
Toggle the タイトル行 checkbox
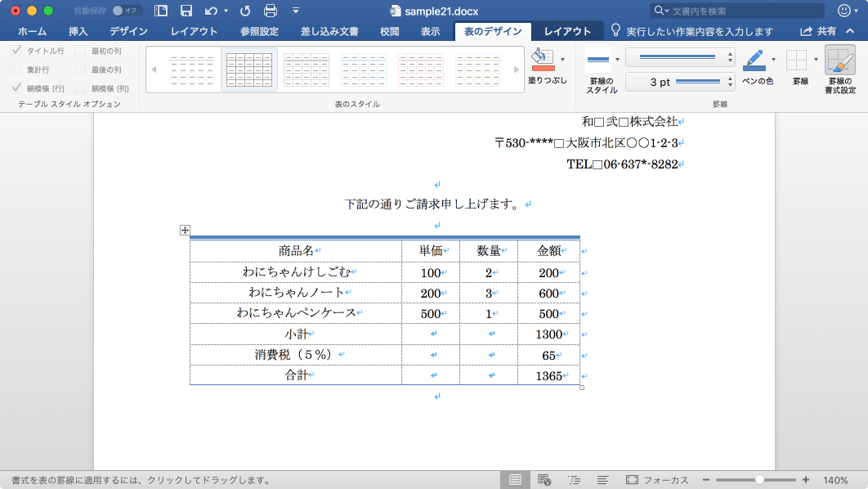pyautogui.click(x=16, y=51)
